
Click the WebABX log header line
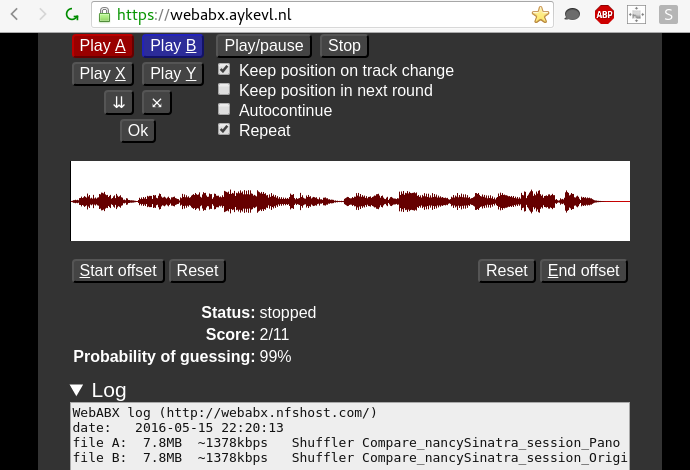[225, 413]
